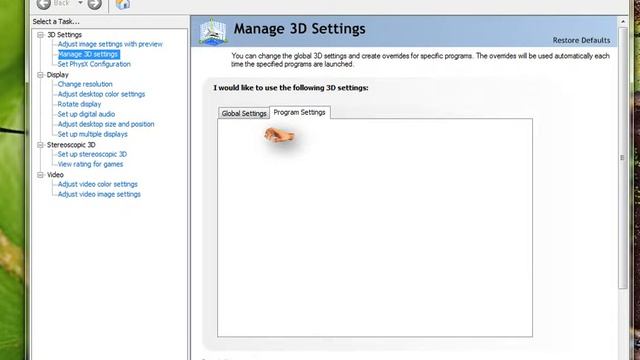640x360 pixels.
Task: Click the Home icon in toolbar
Action: pos(122,4)
